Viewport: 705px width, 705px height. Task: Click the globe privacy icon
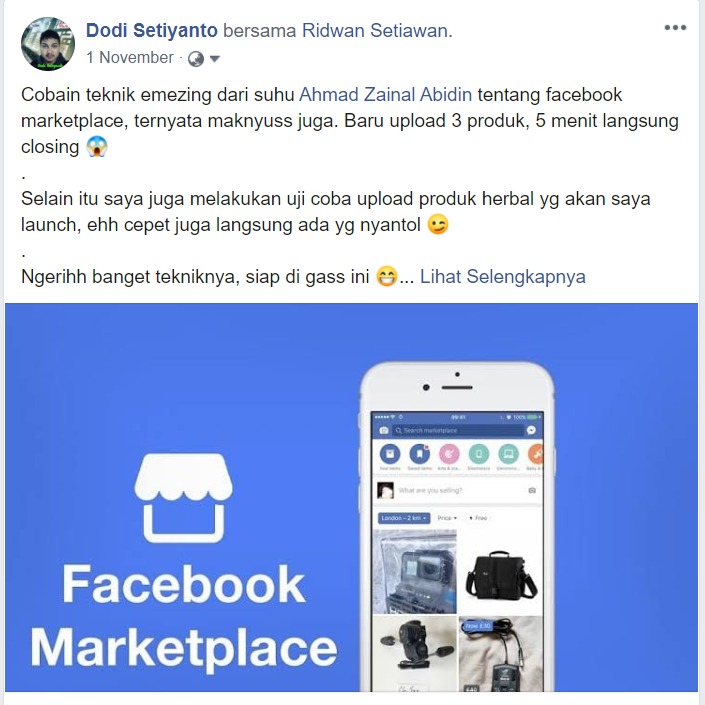196,59
